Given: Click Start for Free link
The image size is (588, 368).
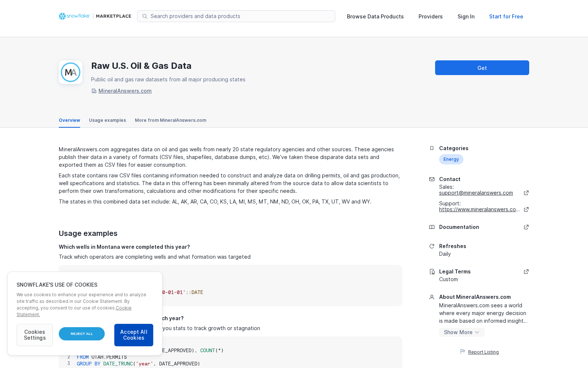Looking at the screenshot, I should point(506,17).
